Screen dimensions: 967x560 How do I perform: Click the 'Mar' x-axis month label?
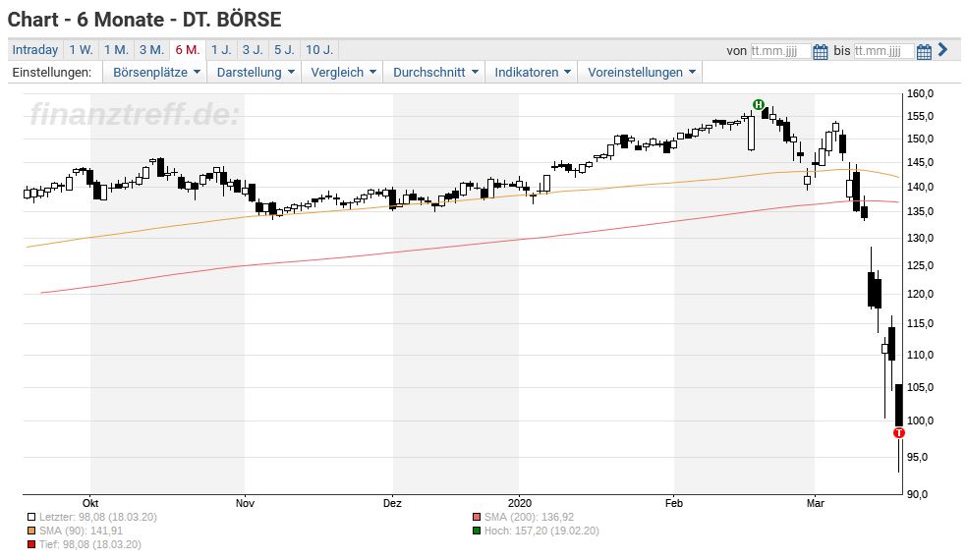click(x=816, y=503)
